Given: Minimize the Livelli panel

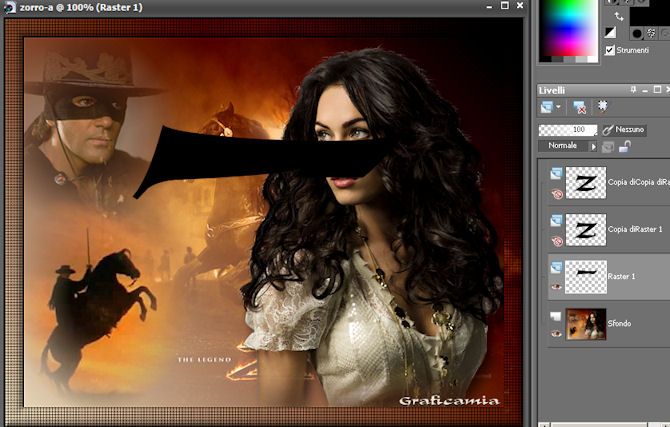Looking at the screenshot, I should point(645,90).
